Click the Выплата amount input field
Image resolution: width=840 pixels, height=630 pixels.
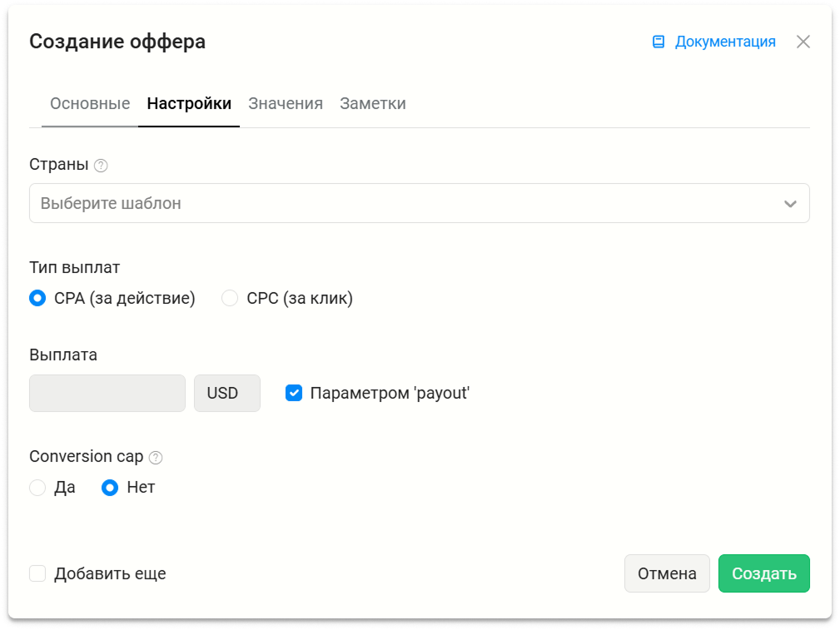coord(107,393)
